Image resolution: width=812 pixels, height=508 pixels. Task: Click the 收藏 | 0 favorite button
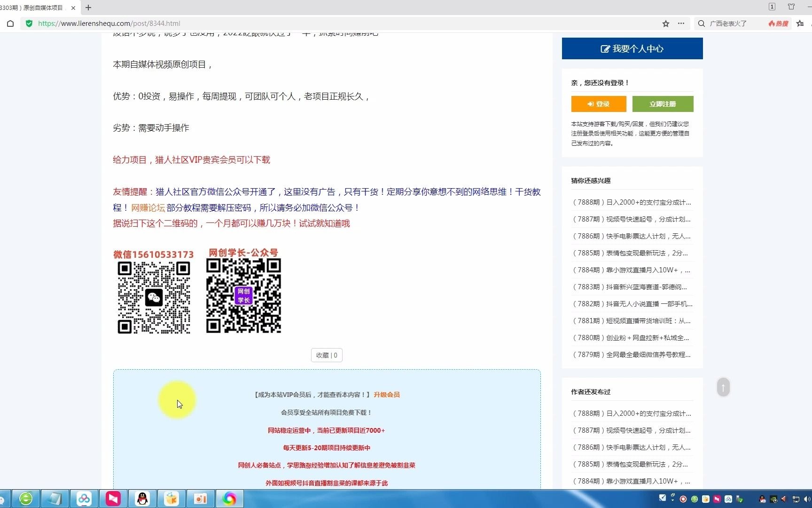tap(327, 355)
